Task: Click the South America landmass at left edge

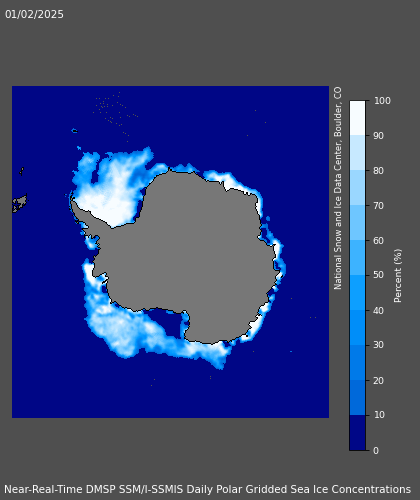Action: point(20,203)
